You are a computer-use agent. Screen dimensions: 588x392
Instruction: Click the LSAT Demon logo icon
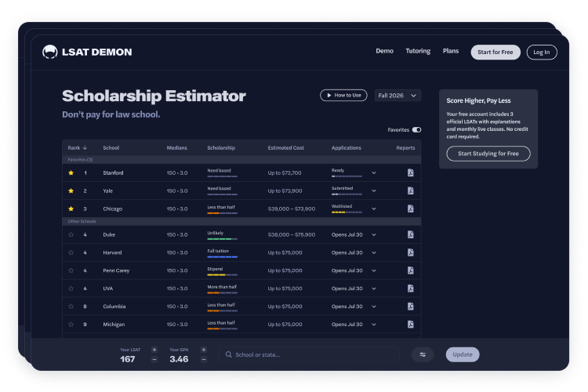tap(50, 53)
